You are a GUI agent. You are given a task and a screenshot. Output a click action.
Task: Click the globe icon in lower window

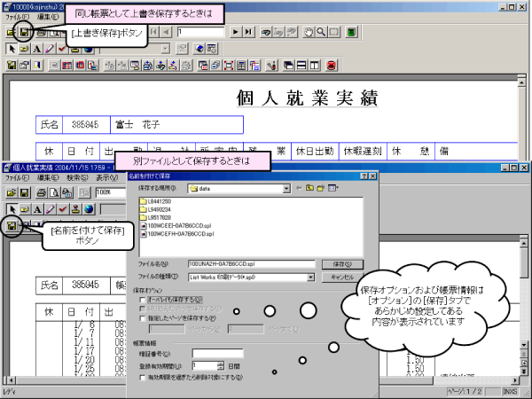89,209
